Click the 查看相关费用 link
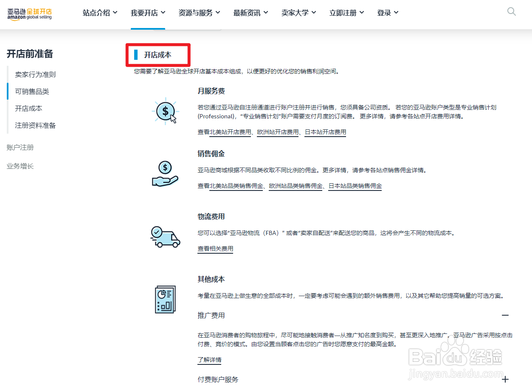The width and height of the screenshot is (532, 392). click(215, 249)
